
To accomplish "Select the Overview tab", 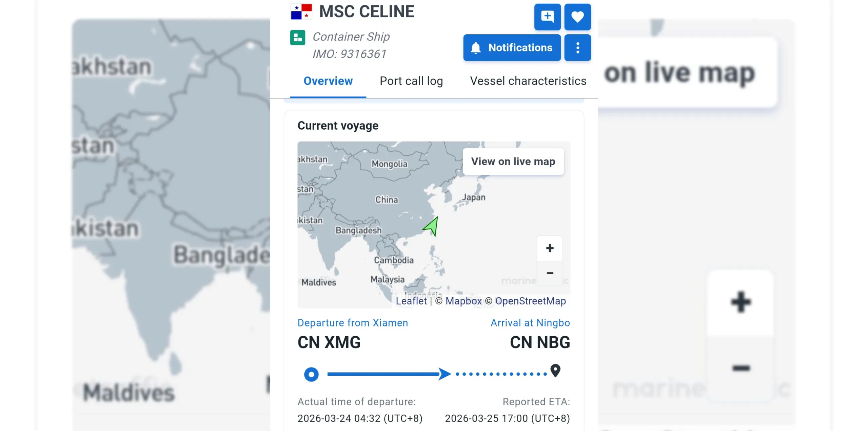I will (x=328, y=81).
